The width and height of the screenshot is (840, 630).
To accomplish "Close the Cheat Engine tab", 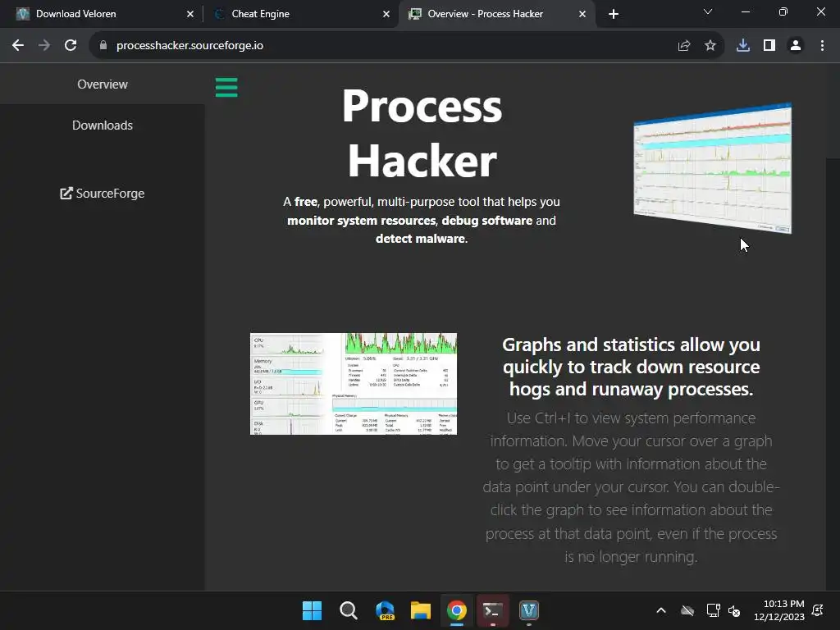I will click(x=386, y=14).
